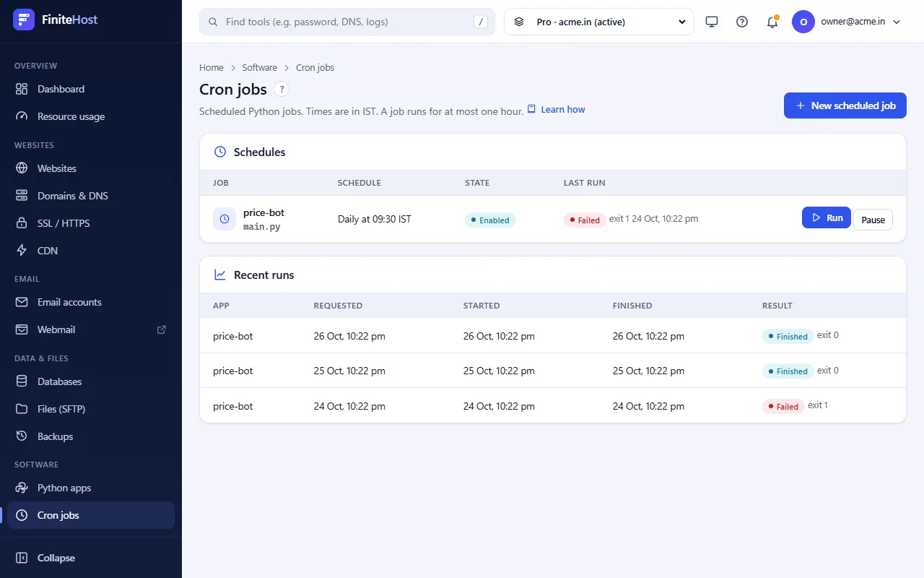Click SCHEDULE column header
Image resolution: width=924 pixels, height=578 pixels.
click(x=359, y=183)
